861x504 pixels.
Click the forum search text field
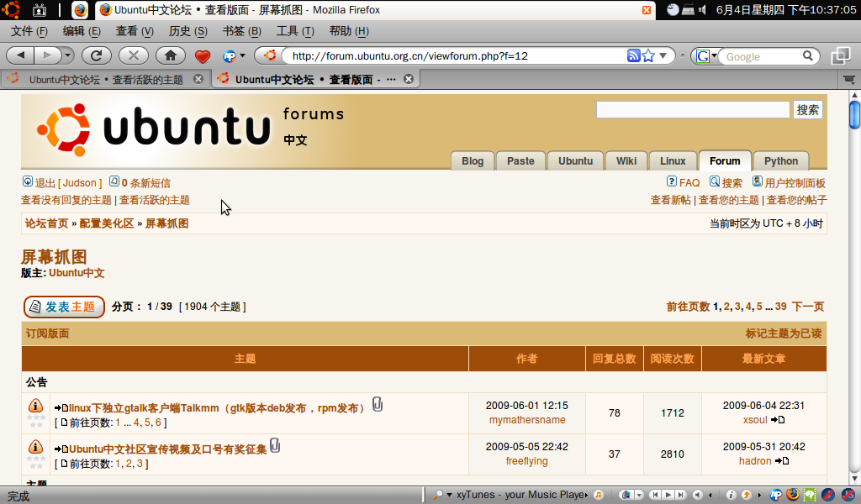point(693,110)
